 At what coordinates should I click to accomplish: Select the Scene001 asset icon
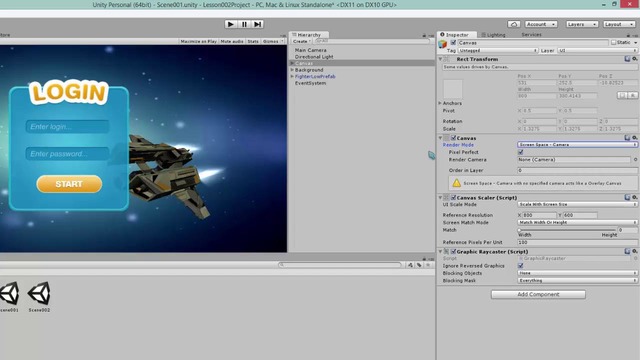point(9,293)
